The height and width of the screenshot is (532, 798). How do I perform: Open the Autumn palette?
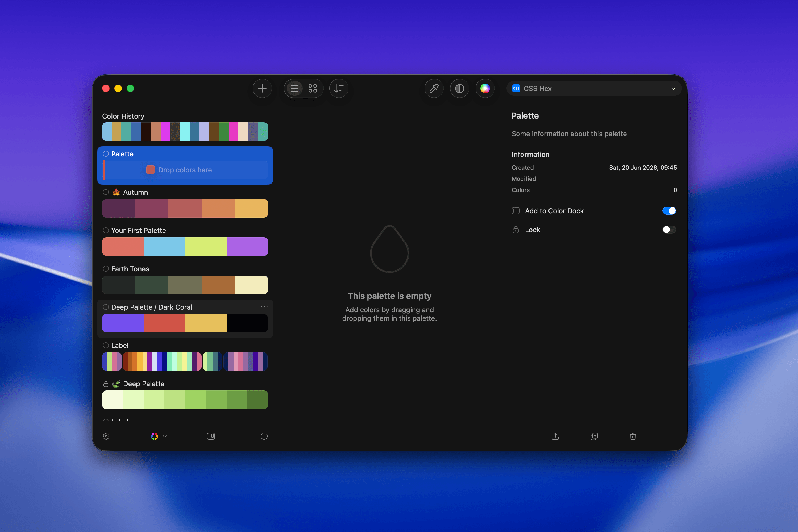pos(185,203)
